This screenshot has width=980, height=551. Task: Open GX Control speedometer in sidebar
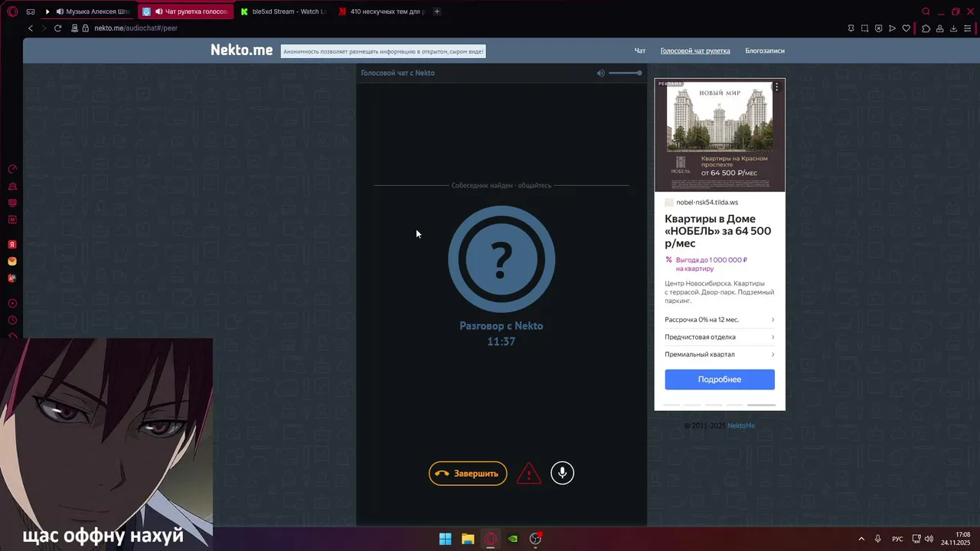click(12, 169)
